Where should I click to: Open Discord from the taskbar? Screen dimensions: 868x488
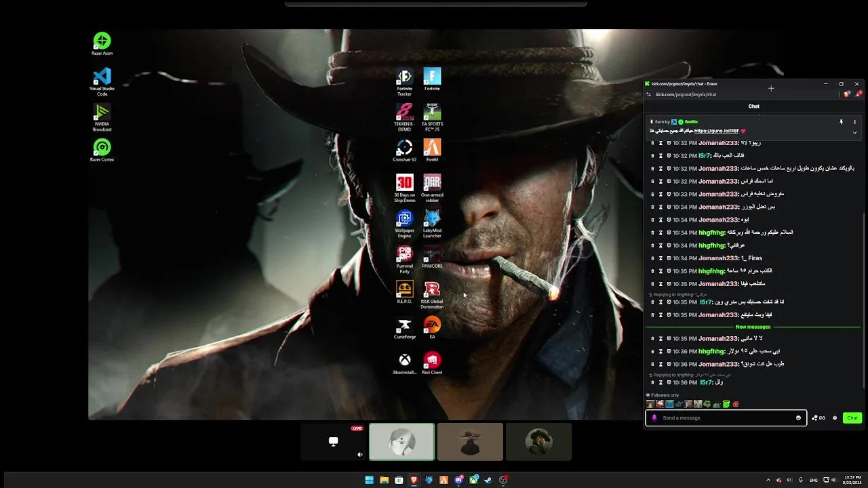pos(459,480)
